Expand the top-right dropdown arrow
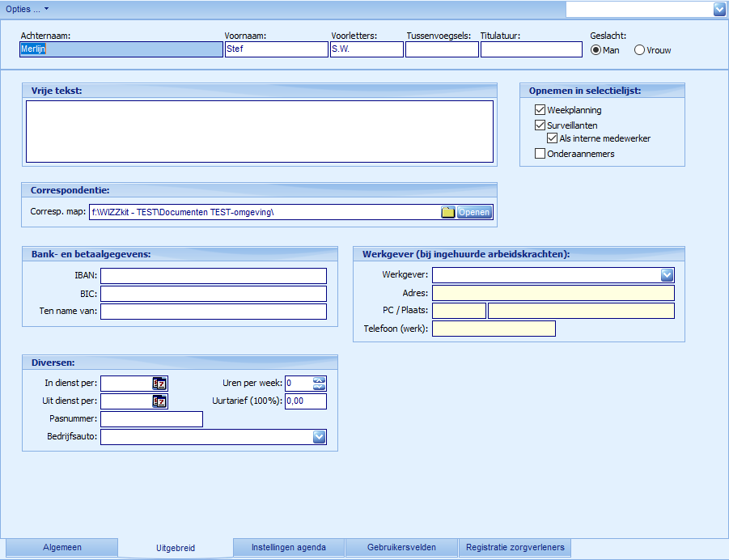The height and width of the screenshot is (560, 729). click(719, 9)
